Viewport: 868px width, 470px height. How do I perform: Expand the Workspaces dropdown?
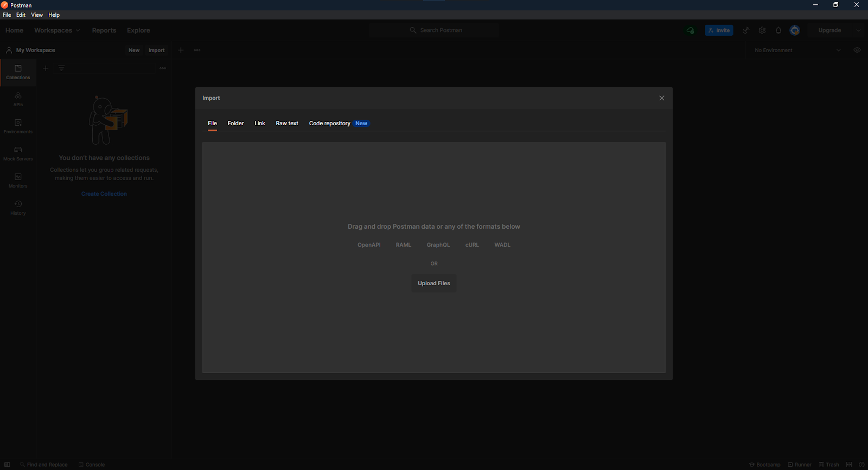pos(57,30)
